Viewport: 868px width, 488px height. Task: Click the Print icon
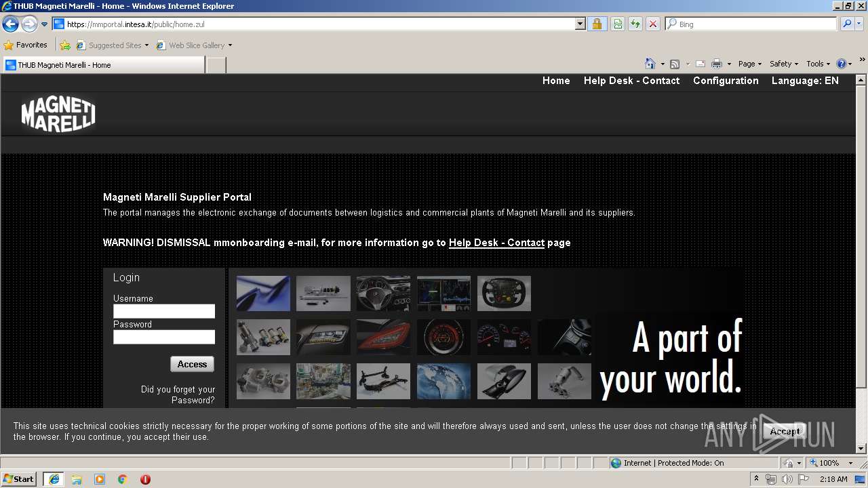click(x=717, y=64)
